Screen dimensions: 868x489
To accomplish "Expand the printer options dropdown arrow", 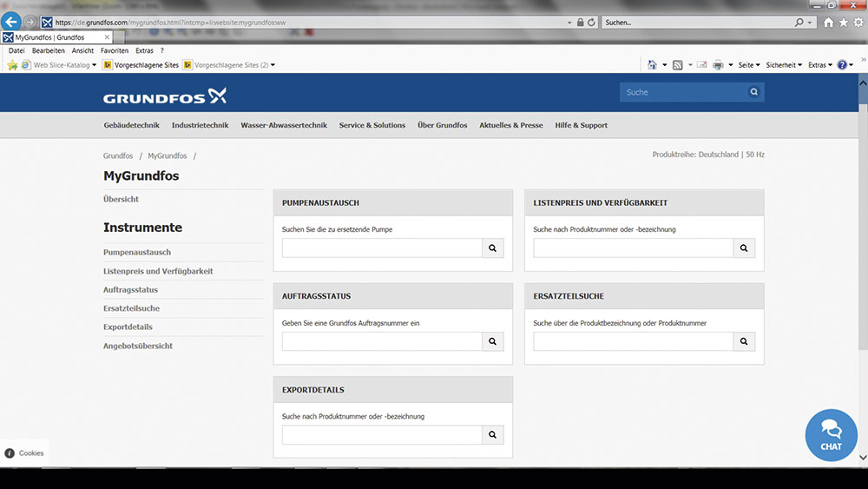I will point(731,65).
